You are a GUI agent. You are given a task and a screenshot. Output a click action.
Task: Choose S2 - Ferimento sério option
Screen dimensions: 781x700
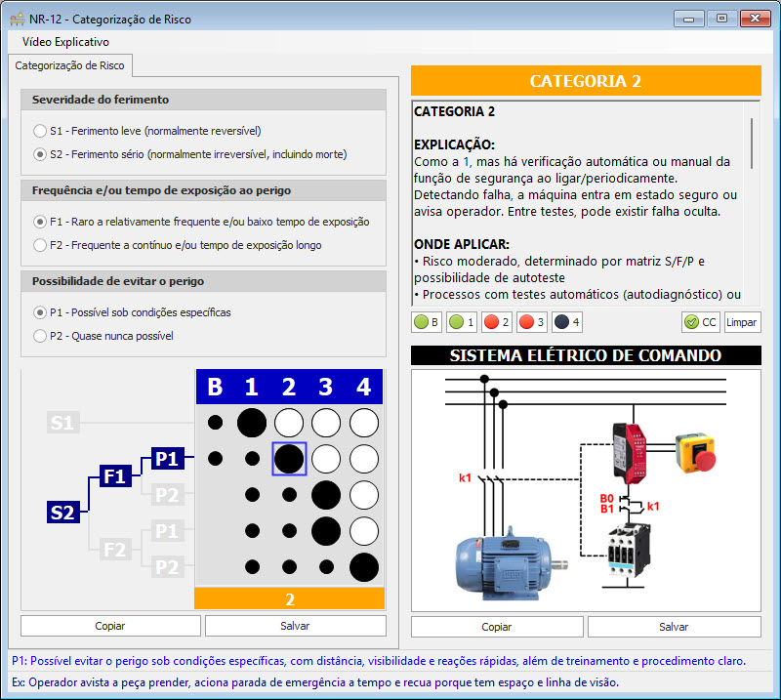pyautogui.click(x=190, y=154)
